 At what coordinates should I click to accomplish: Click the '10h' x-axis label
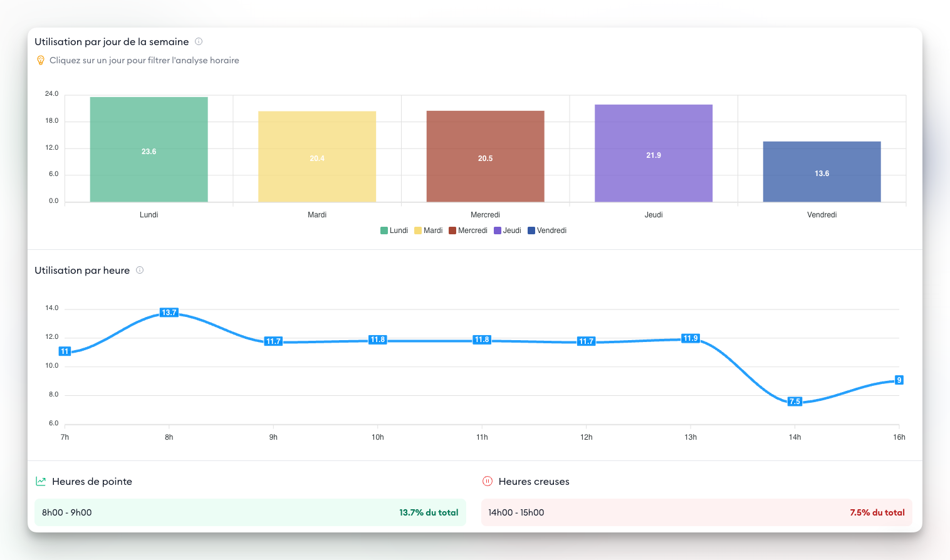[378, 437]
